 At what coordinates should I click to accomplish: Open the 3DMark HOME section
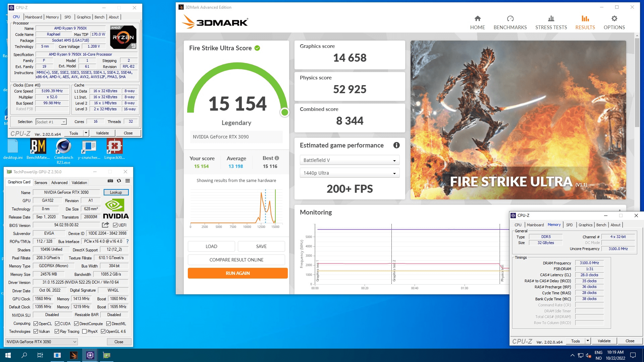point(477,22)
